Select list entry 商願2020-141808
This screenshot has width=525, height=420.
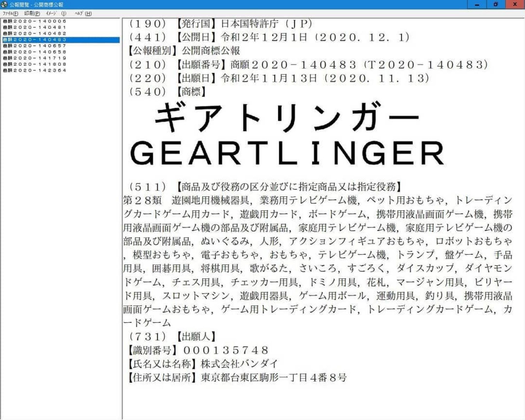(x=34, y=64)
